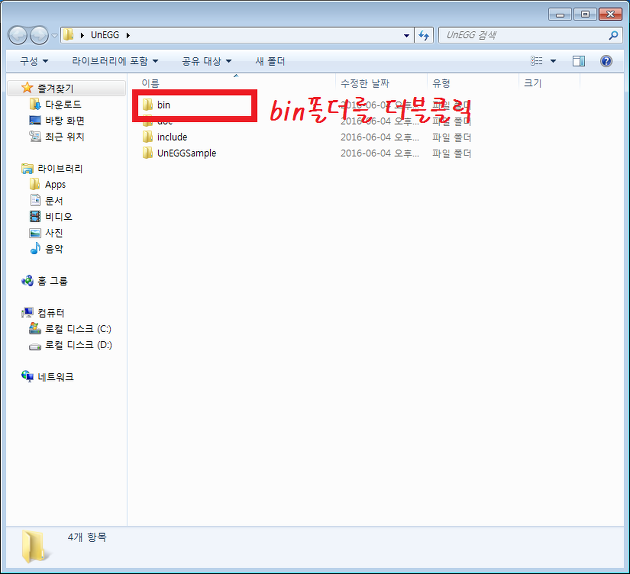Open the 구성 menu
Image resolution: width=630 pixels, height=574 pixels.
34,61
